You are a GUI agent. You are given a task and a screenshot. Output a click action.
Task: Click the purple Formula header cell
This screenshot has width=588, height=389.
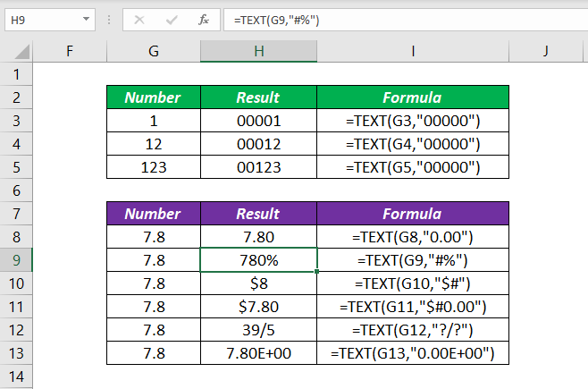coord(413,214)
